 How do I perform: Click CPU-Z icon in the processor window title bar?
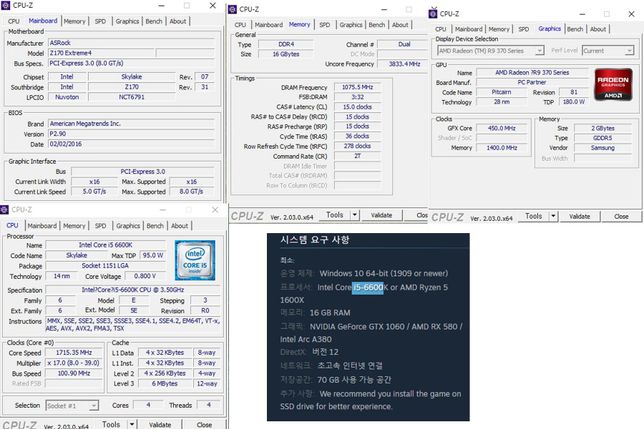(6, 209)
